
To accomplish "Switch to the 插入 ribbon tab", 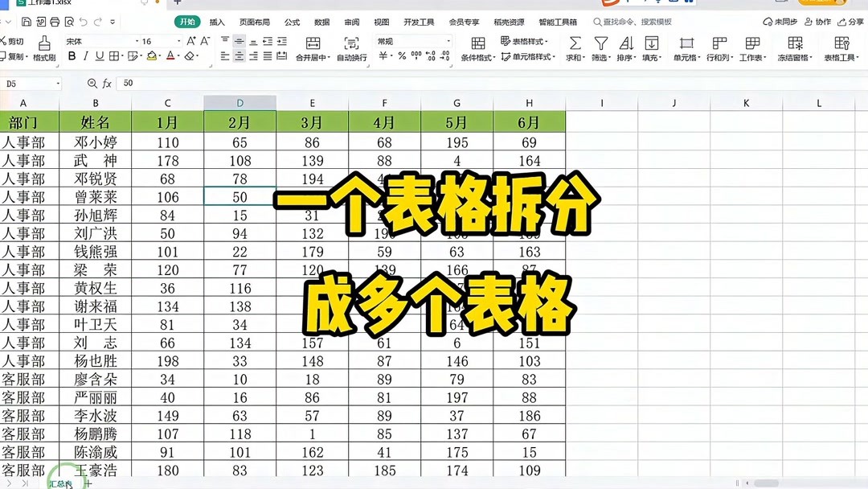I will coord(215,22).
